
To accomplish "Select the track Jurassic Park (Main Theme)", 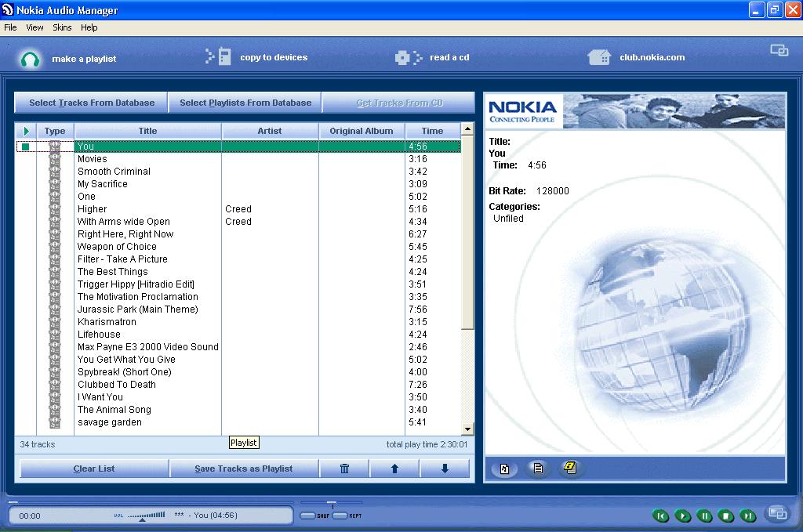I will [x=138, y=309].
